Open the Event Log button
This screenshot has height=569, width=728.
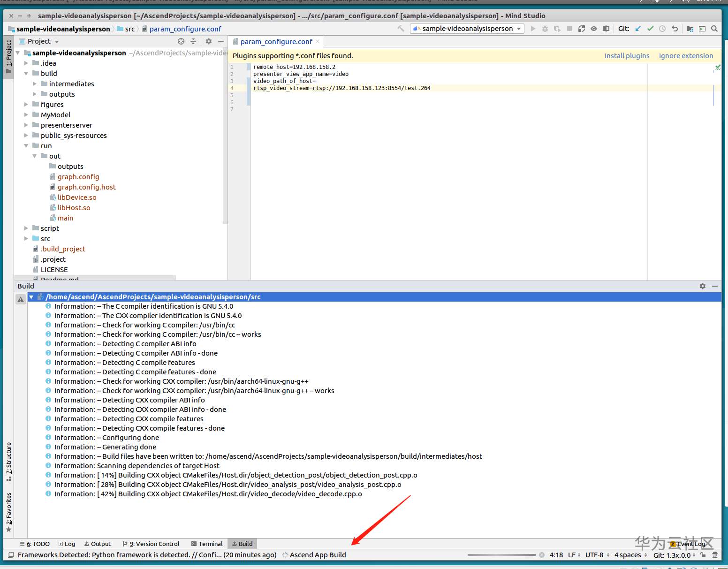coord(688,544)
